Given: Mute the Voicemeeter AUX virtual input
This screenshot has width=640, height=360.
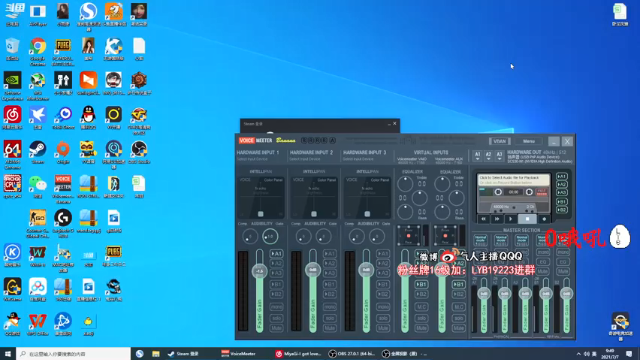Looking at the screenshot, I should coord(458,328).
